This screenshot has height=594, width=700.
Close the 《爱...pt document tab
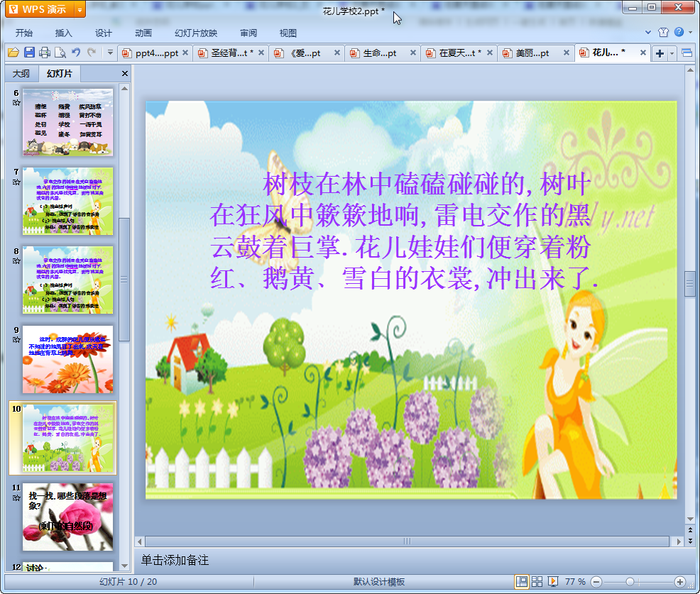[337, 53]
